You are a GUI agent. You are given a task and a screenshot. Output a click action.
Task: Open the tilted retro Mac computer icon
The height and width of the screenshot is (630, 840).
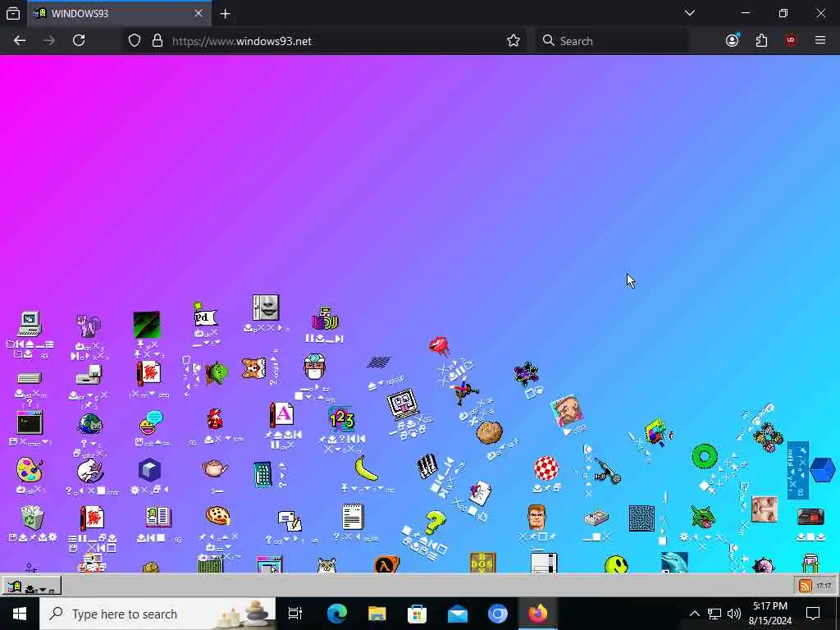[403, 404]
